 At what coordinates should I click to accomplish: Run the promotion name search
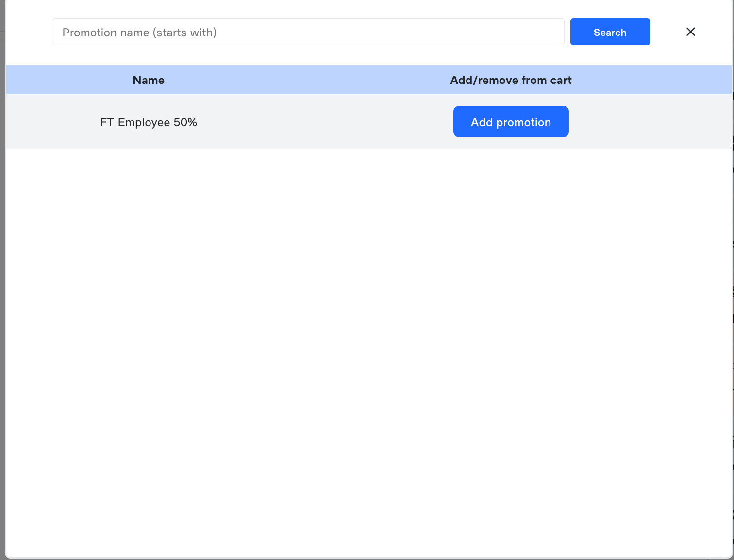tap(610, 32)
